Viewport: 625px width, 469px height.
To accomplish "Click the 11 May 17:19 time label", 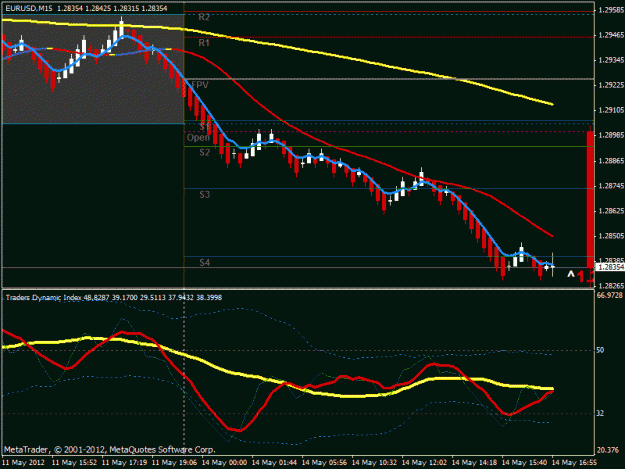I will tap(124, 463).
